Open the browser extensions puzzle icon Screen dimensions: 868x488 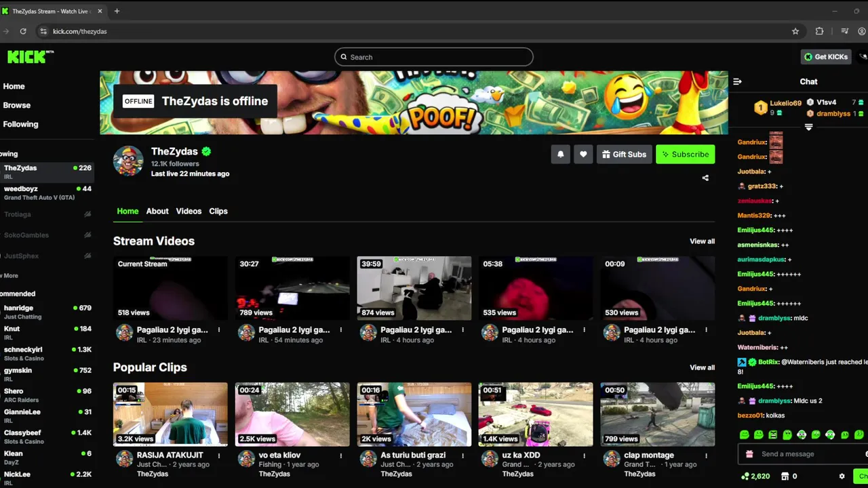[819, 31]
